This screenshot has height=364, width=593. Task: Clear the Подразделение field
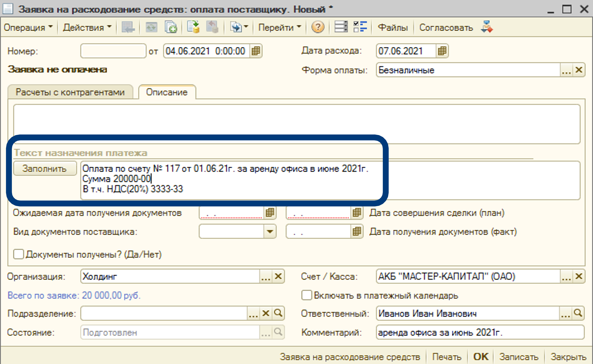[266, 314]
